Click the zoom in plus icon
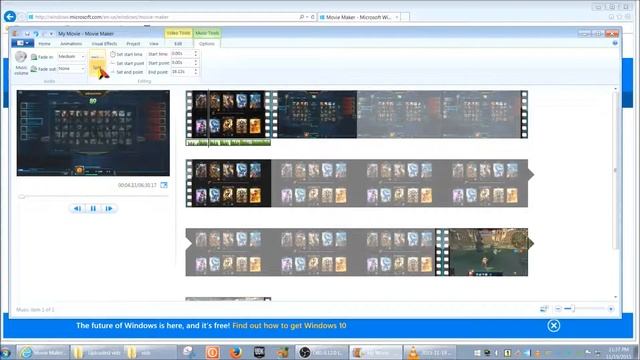The image size is (640, 360). coord(611,309)
